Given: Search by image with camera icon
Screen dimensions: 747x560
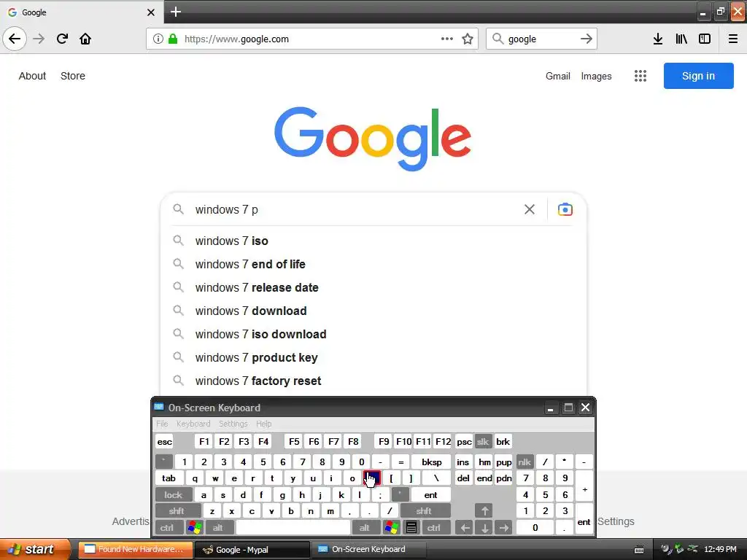Looking at the screenshot, I should click(565, 209).
